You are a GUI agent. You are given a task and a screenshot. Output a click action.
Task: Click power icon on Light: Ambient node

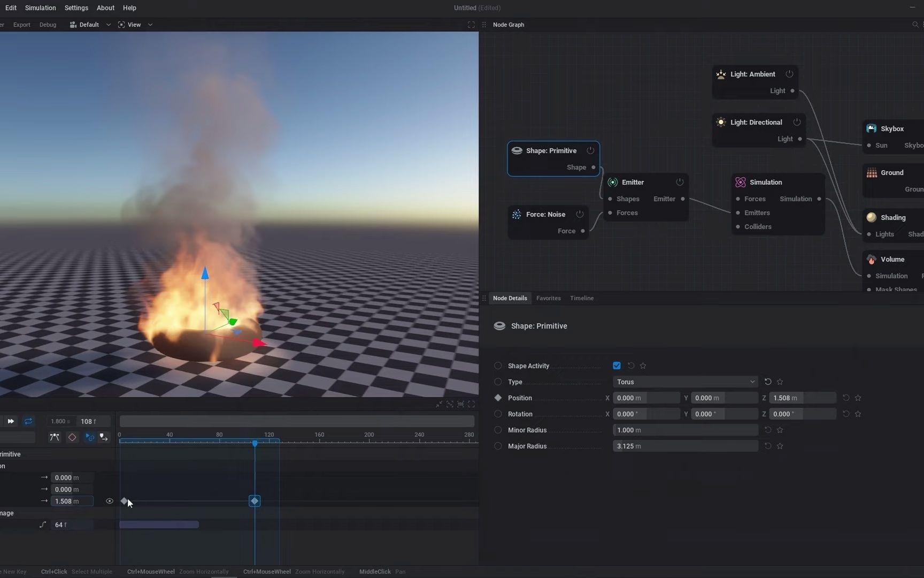789,74
